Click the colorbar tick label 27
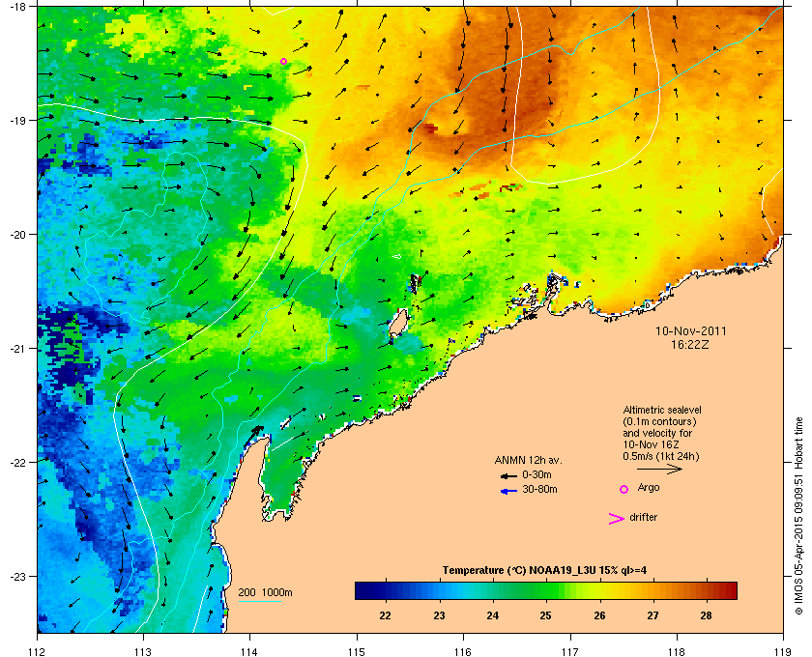Image resolution: width=812 pixels, height=657 pixels. (652, 615)
